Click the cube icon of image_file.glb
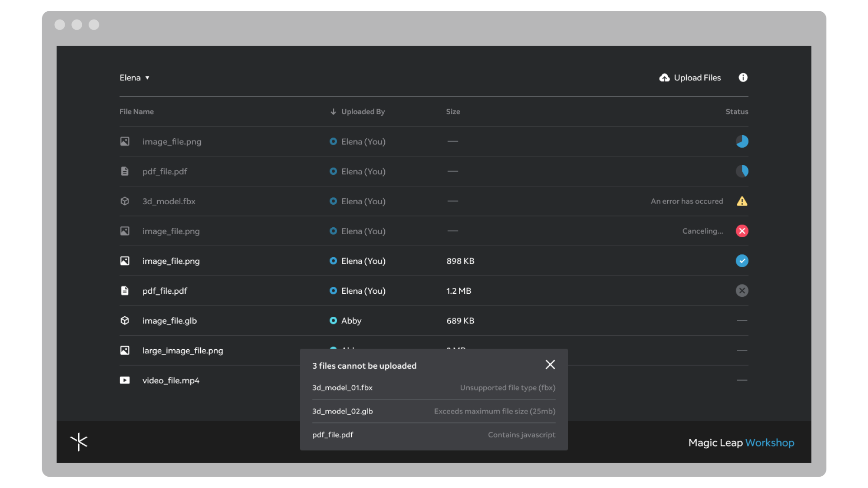Screen dimensions: 868x488 tap(125, 320)
